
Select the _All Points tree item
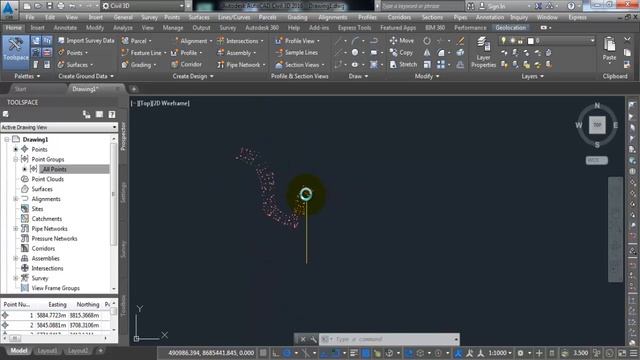(54, 169)
